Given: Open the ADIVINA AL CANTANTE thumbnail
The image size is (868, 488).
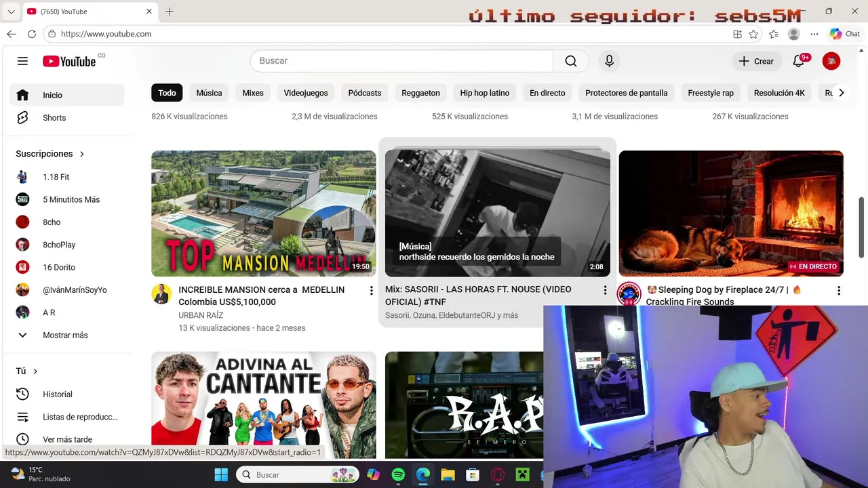Looking at the screenshot, I should pos(264,405).
